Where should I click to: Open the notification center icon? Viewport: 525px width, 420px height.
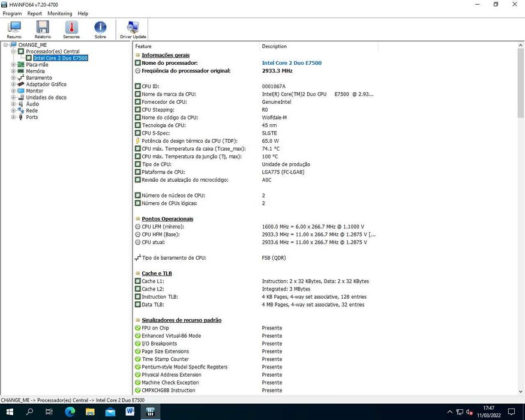click(511, 412)
